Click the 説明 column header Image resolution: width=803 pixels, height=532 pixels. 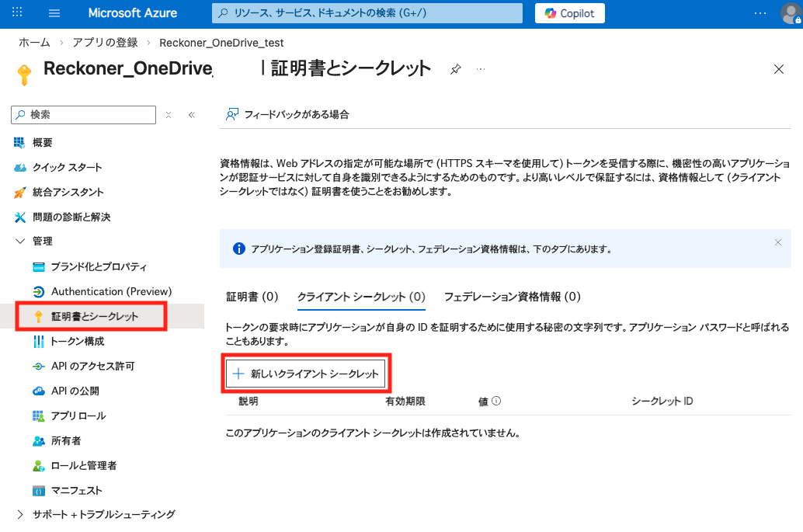click(x=249, y=402)
